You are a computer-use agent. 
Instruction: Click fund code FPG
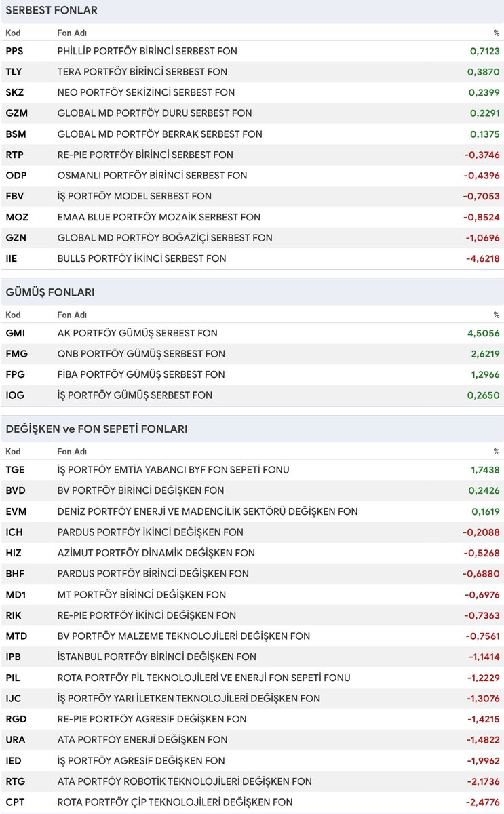16,374
